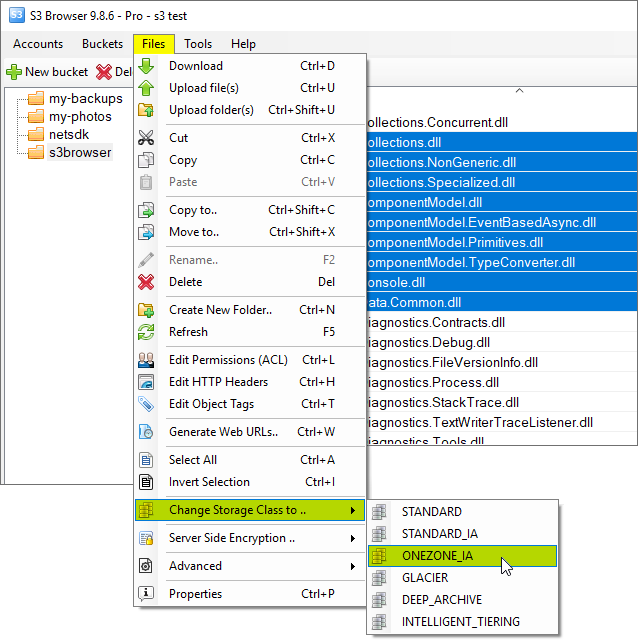The image size is (638, 640).
Task: Click the Upload folder(s) folder icon
Action: (146, 110)
